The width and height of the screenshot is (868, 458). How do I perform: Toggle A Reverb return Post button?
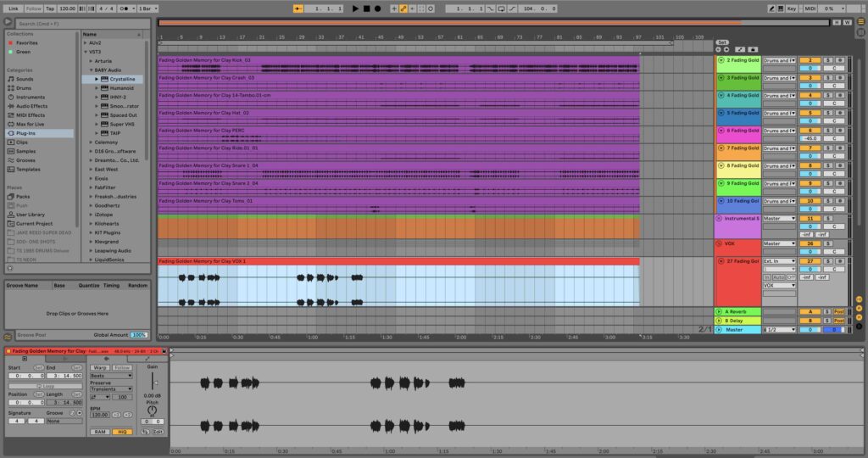pyautogui.click(x=839, y=312)
